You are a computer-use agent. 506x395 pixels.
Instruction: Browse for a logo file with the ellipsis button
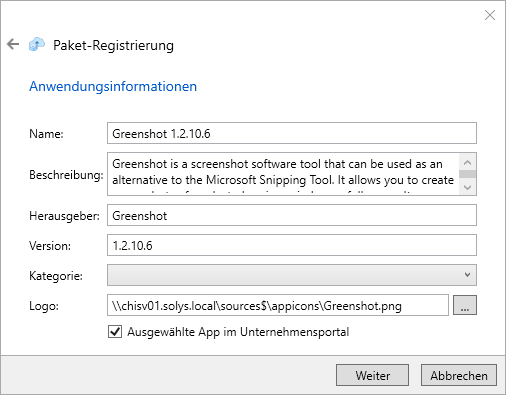coord(465,305)
